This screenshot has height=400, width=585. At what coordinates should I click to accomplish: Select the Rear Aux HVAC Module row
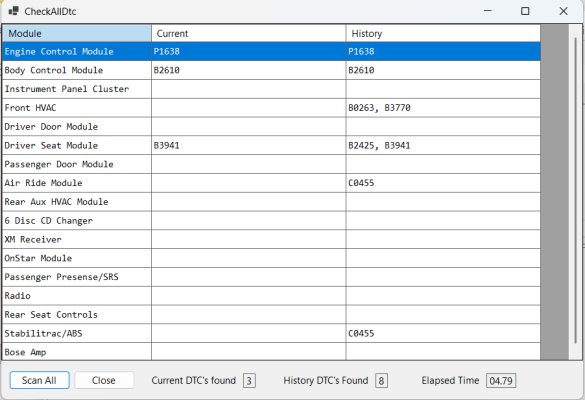pyautogui.click(x=271, y=202)
